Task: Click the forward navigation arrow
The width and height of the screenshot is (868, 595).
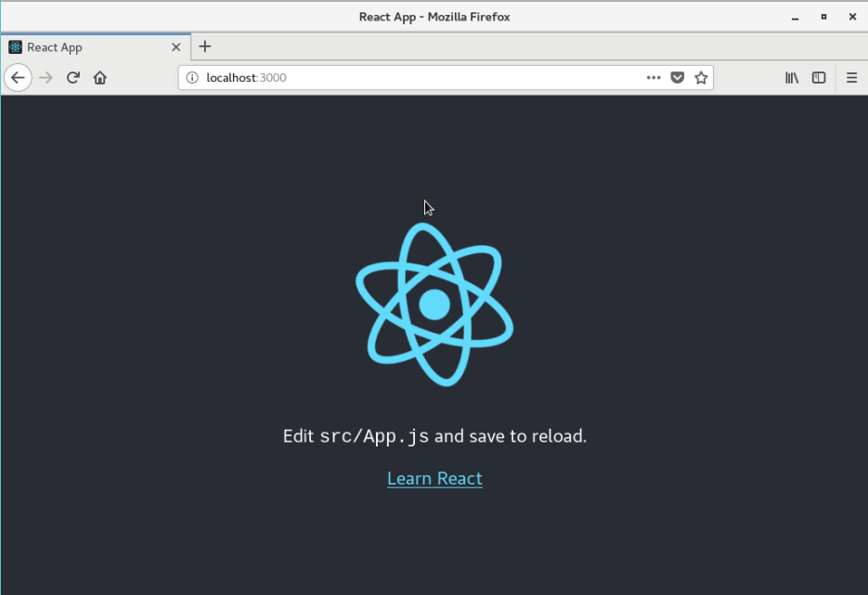Action: click(x=45, y=77)
